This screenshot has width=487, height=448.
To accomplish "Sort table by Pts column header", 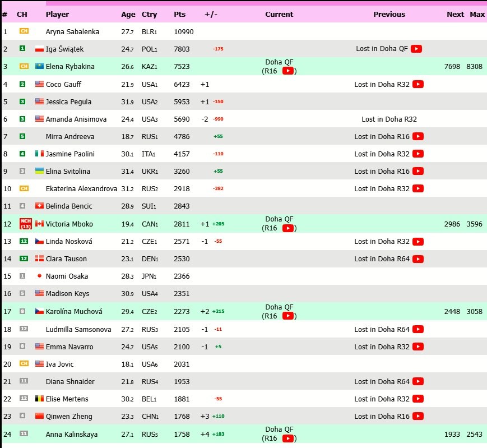I will point(179,15).
